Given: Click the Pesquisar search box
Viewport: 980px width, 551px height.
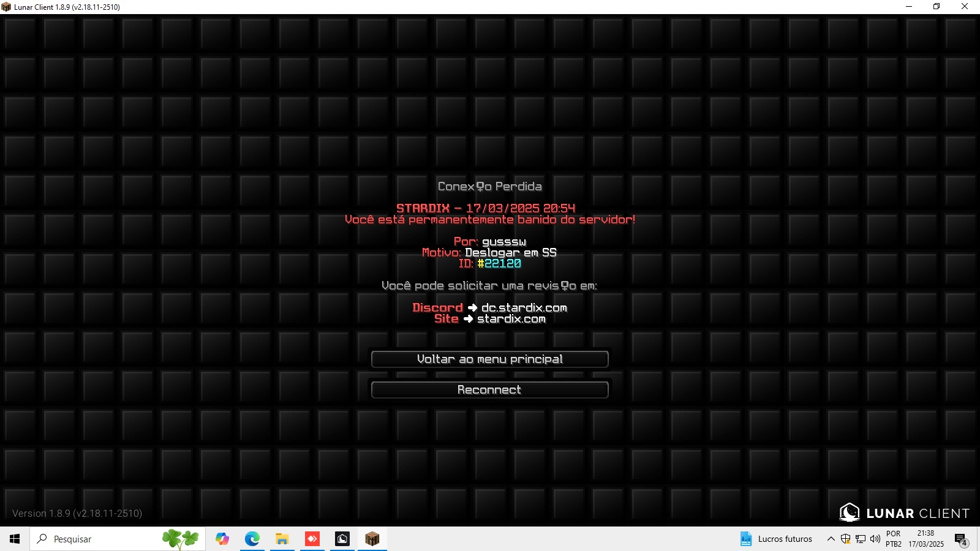Looking at the screenshot, I should (117, 539).
